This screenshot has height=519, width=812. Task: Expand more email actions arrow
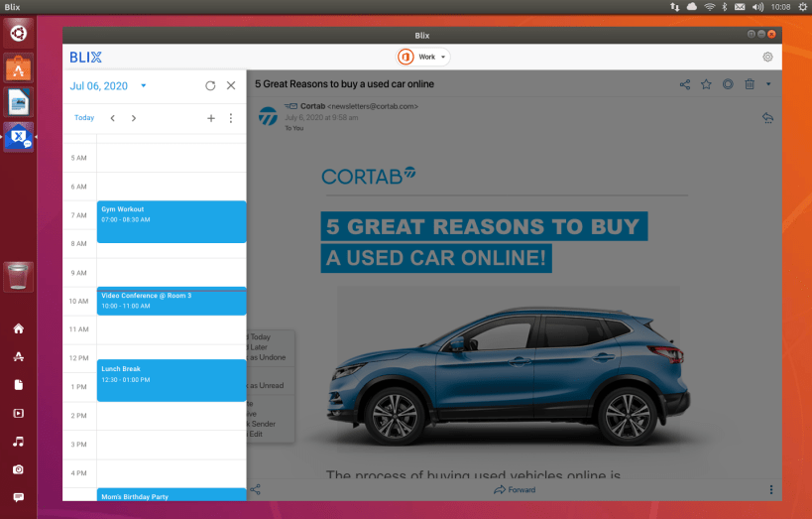[x=768, y=84]
